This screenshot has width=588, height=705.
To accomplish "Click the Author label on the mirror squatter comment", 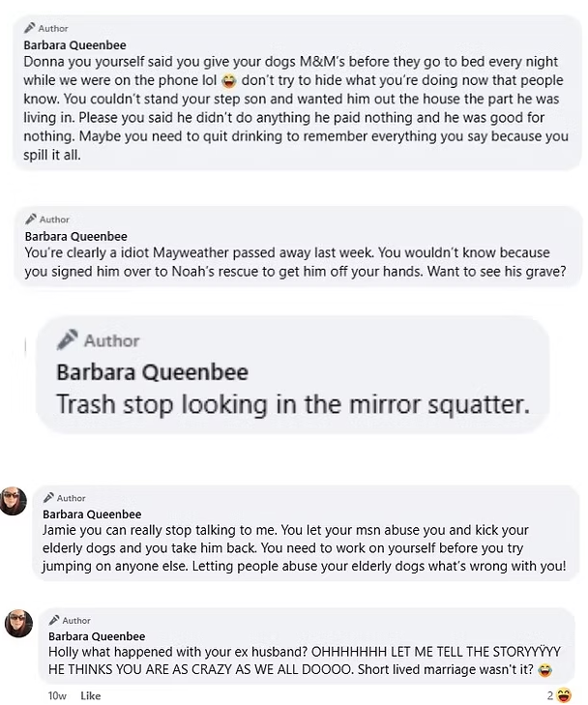I will tap(111, 340).
